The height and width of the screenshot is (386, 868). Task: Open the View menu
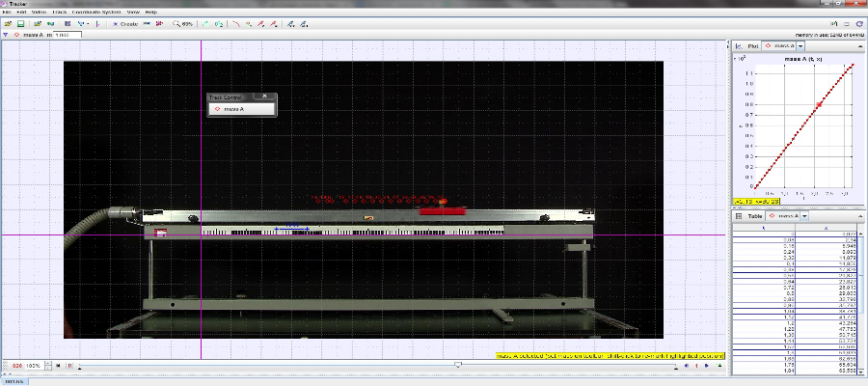[133, 12]
